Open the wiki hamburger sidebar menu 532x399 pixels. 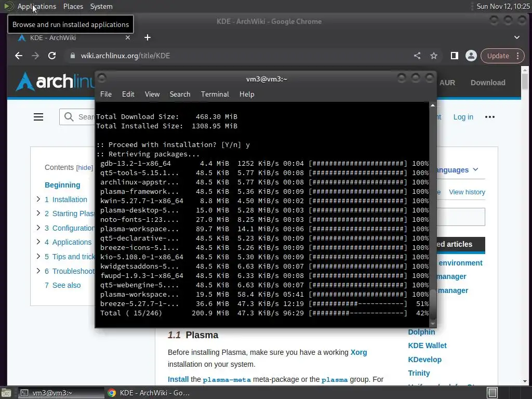(x=38, y=117)
